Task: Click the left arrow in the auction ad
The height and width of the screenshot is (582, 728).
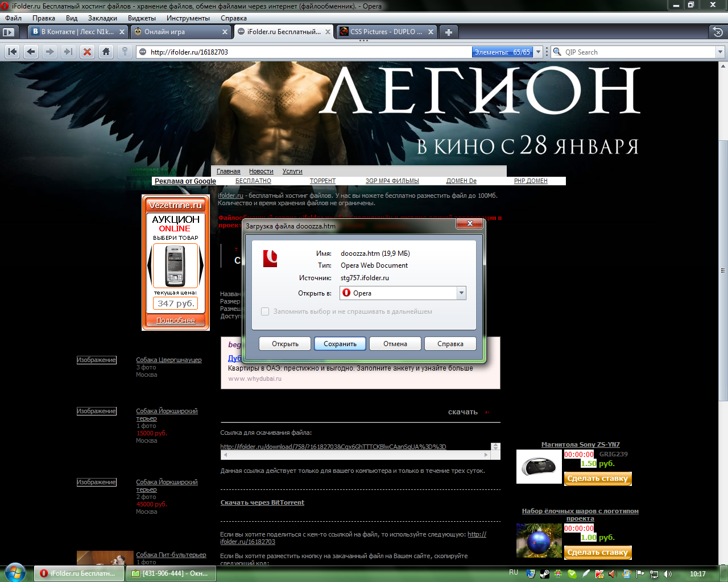Action: pos(150,265)
